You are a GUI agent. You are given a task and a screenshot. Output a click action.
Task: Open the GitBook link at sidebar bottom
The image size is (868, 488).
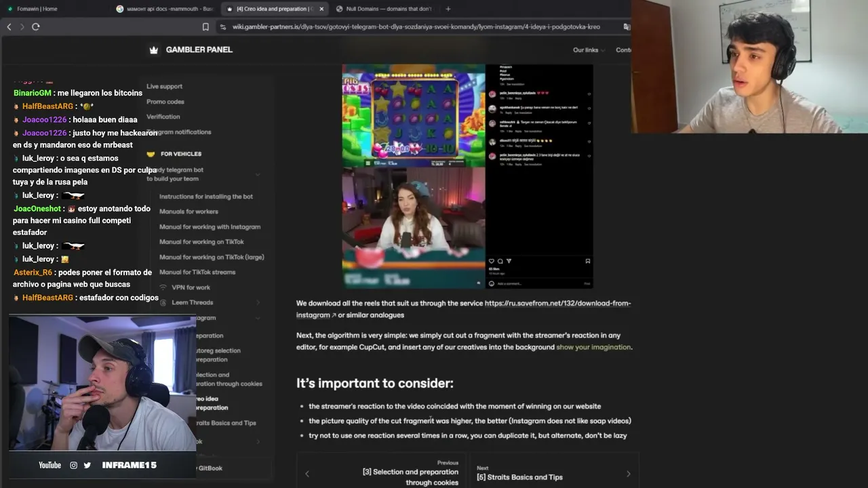[210, 468]
